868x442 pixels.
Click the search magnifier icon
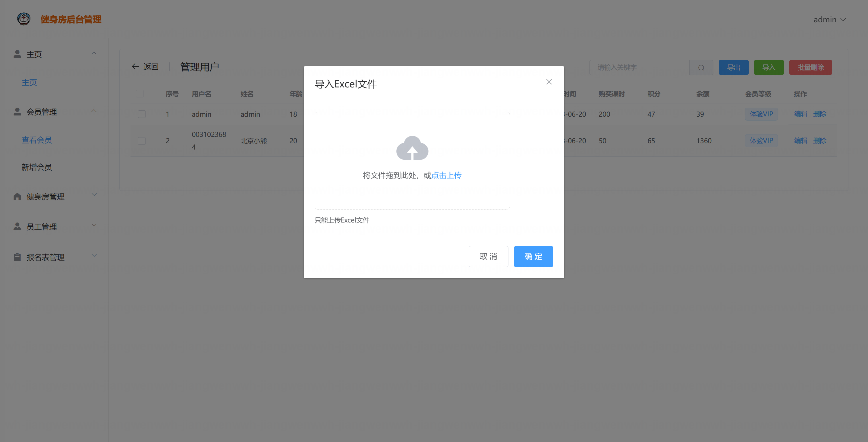(701, 68)
